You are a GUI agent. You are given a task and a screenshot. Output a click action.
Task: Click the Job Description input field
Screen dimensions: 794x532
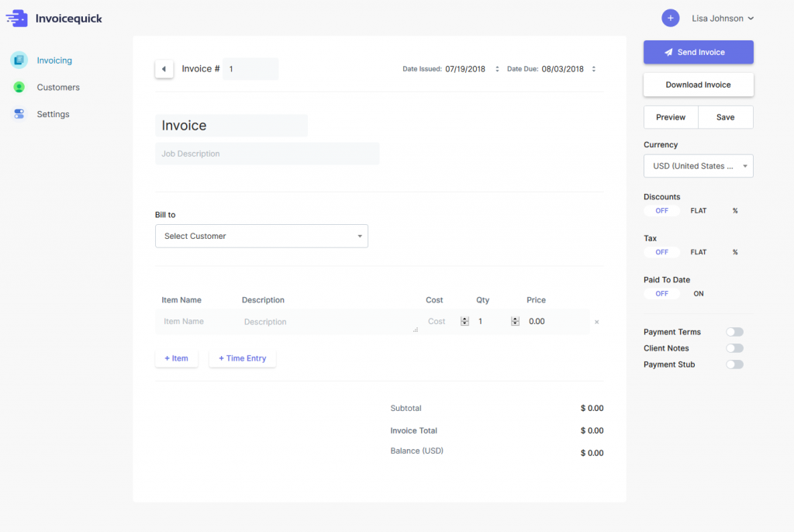268,154
